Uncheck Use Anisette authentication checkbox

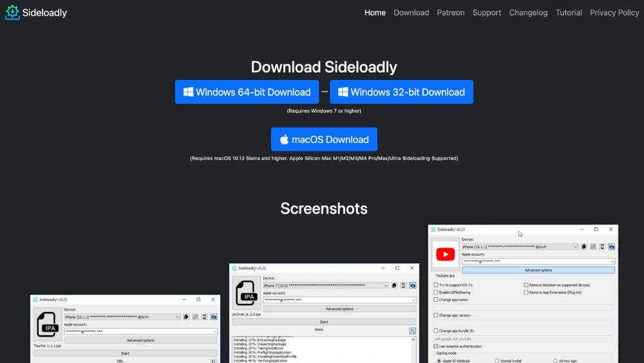(436, 346)
